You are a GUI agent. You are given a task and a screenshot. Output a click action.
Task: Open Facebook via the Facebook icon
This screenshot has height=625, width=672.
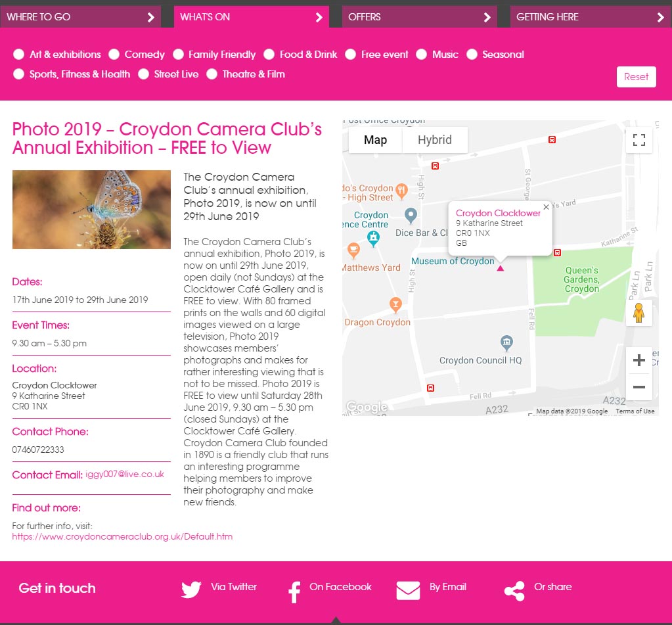click(x=294, y=591)
